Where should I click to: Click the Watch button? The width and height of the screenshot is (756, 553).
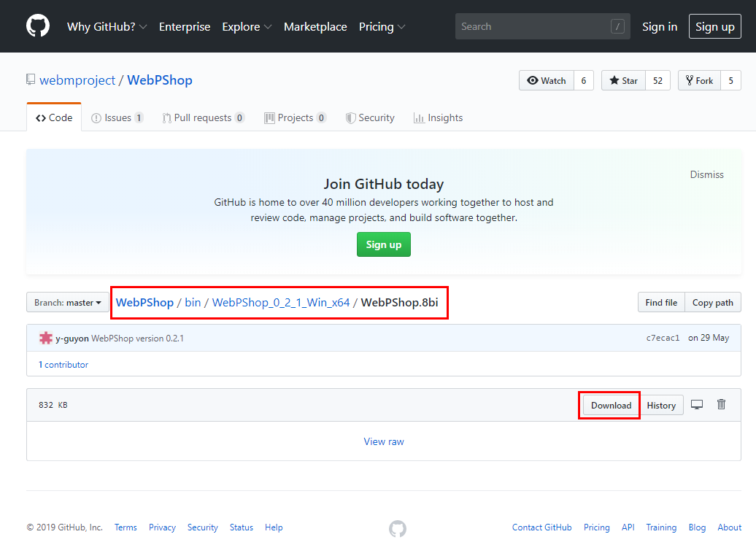coord(547,80)
